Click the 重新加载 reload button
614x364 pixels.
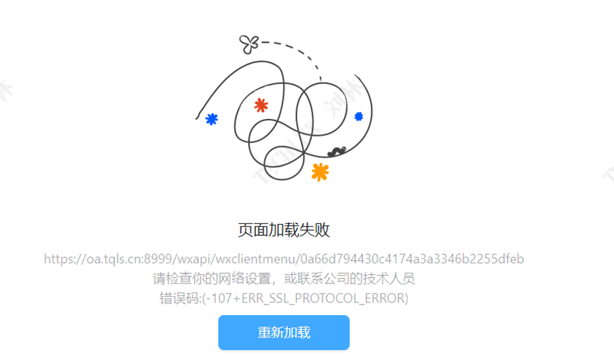coord(284,332)
